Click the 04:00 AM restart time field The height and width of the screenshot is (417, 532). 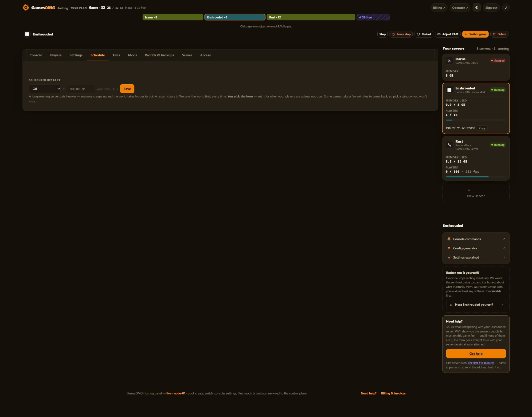pos(81,89)
